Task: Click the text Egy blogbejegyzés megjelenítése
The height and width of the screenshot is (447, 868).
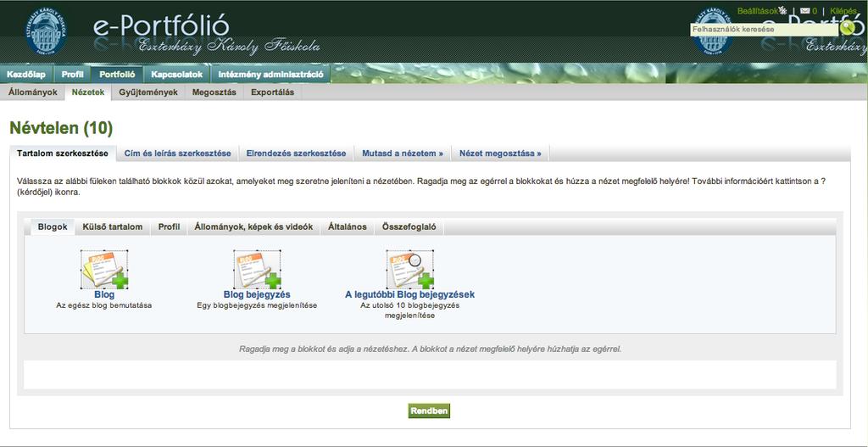Action: tap(257, 305)
